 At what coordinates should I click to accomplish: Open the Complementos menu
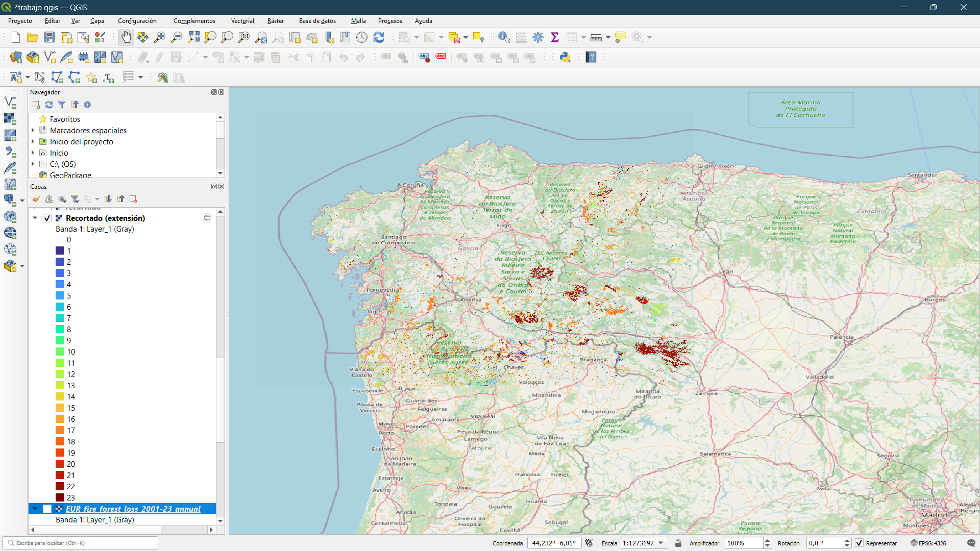[x=194, y=21]
